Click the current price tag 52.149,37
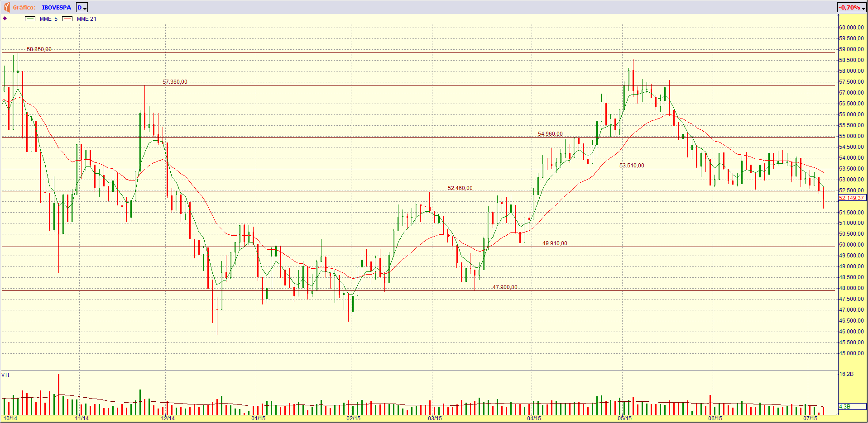 coord(852,198)
